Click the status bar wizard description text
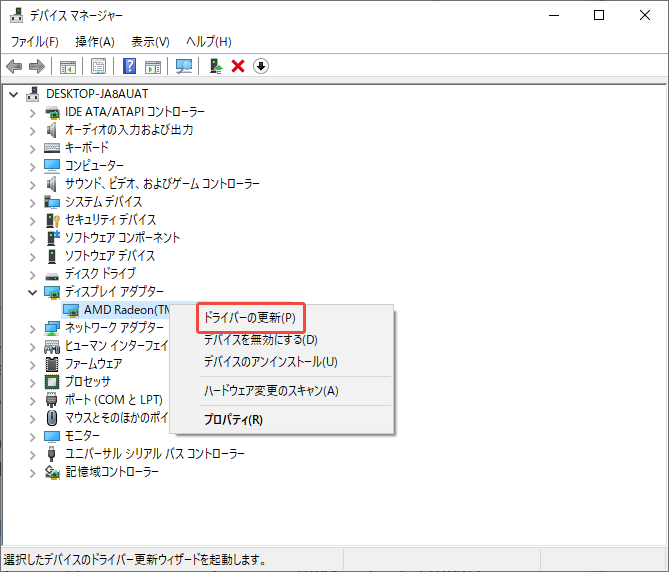The height and width of the screenshot is (572, 669). point(135,560)
